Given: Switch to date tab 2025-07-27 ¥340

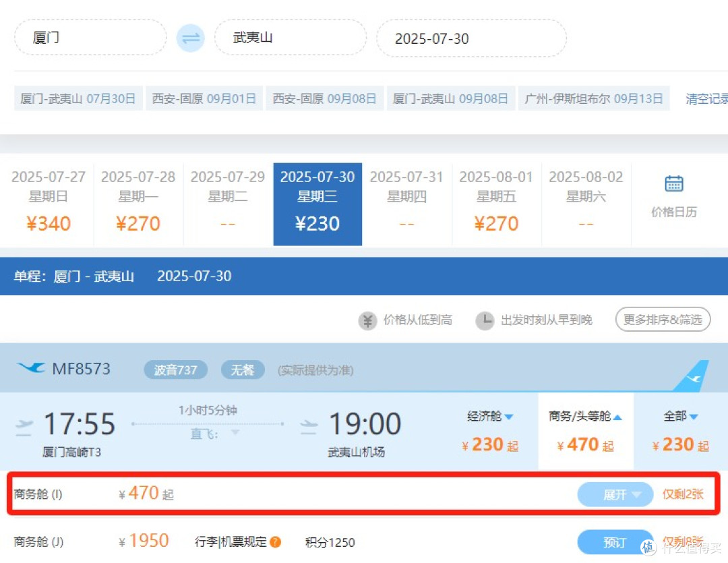Looking at the screenshot, I should point(49,204).
